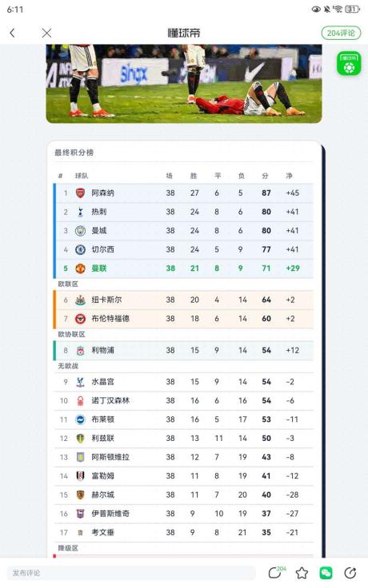Select the 热刺 Tottenham team row
This screenshot has height=588, width=368.
click(183, 212)
